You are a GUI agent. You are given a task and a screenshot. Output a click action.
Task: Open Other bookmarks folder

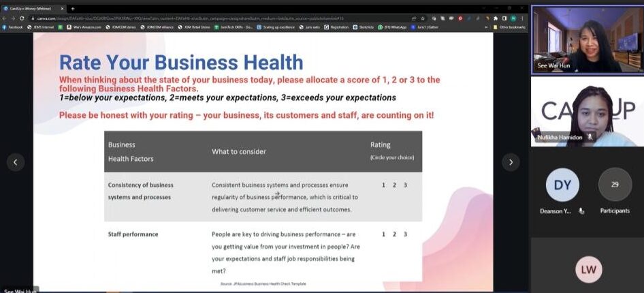point(511,27)
